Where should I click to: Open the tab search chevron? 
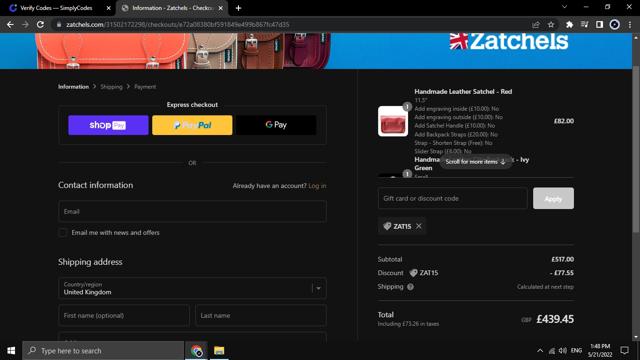[x=564, y=7]
